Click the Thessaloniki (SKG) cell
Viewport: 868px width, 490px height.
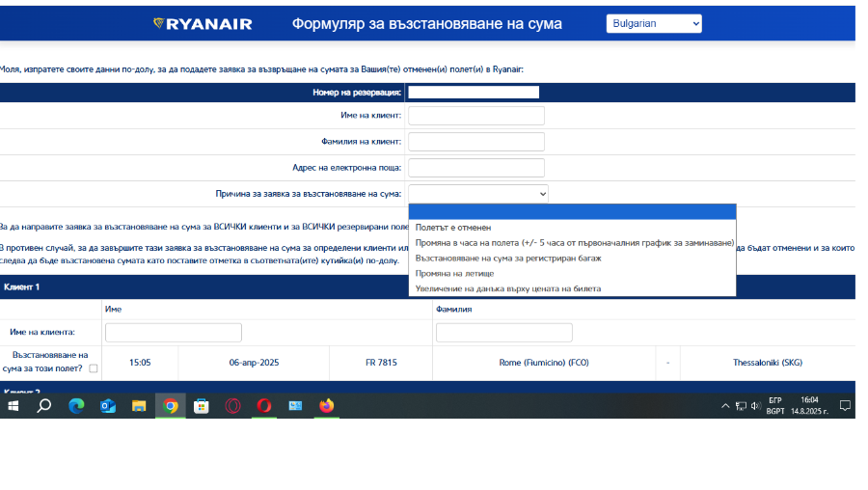click(768, 363)
